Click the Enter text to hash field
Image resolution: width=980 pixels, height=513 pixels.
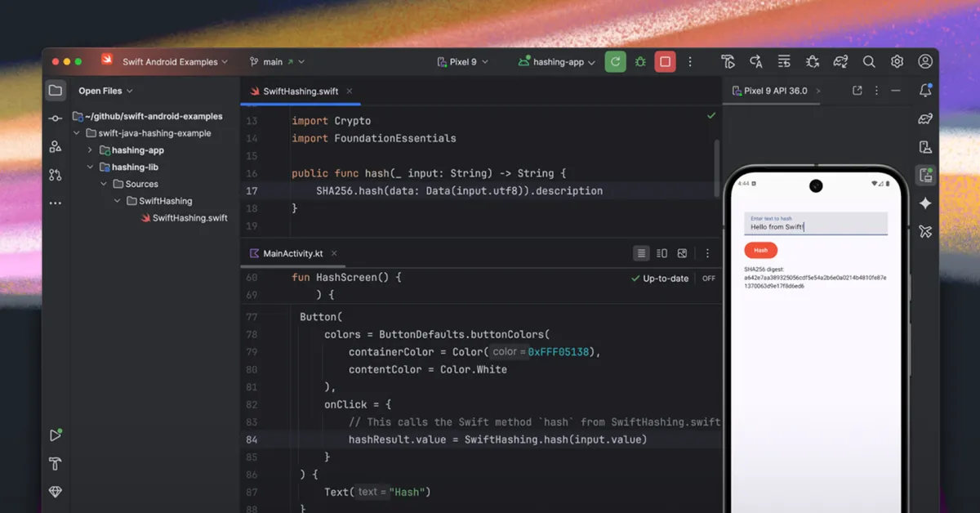pos(814,224)
